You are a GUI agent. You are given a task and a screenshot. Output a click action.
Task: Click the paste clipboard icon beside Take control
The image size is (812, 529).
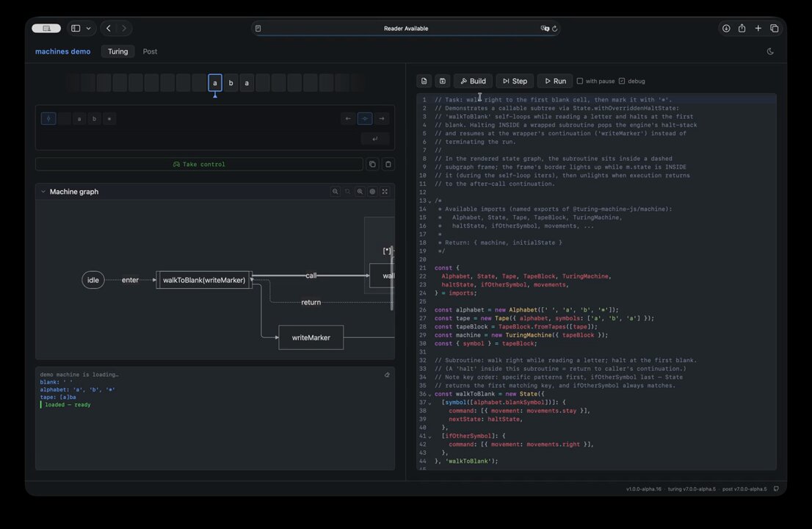tap(388, 165)
